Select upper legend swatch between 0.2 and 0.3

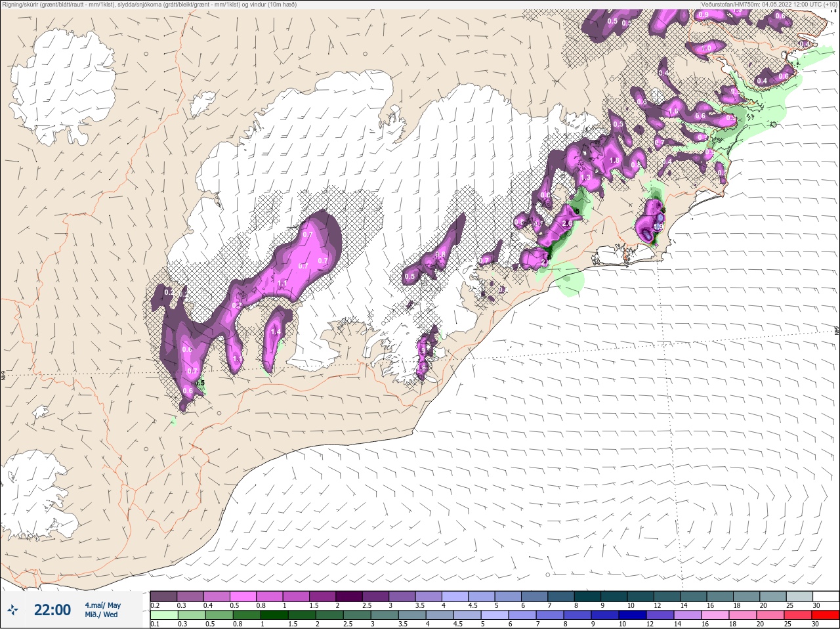coord(163,596)
